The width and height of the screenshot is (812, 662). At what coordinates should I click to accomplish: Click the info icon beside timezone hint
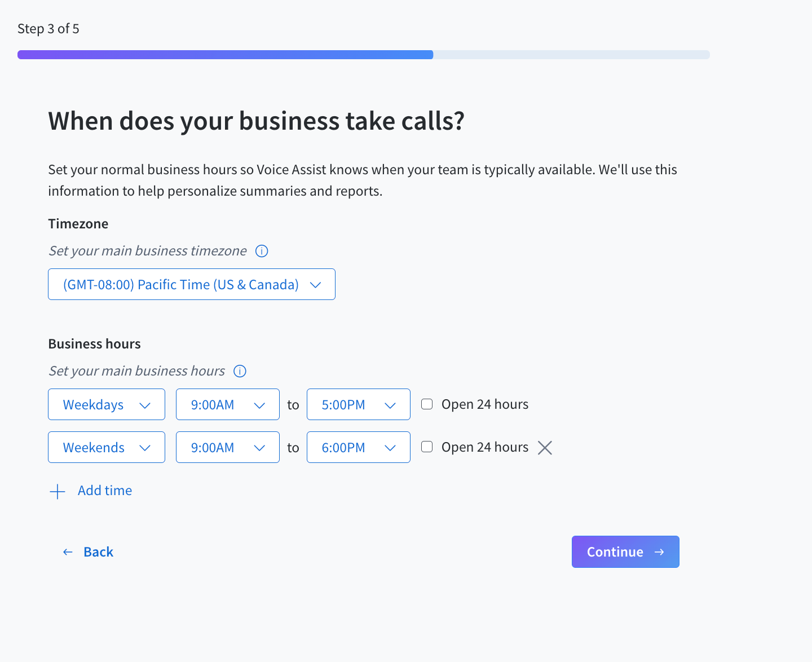click(x=262, y=251)
